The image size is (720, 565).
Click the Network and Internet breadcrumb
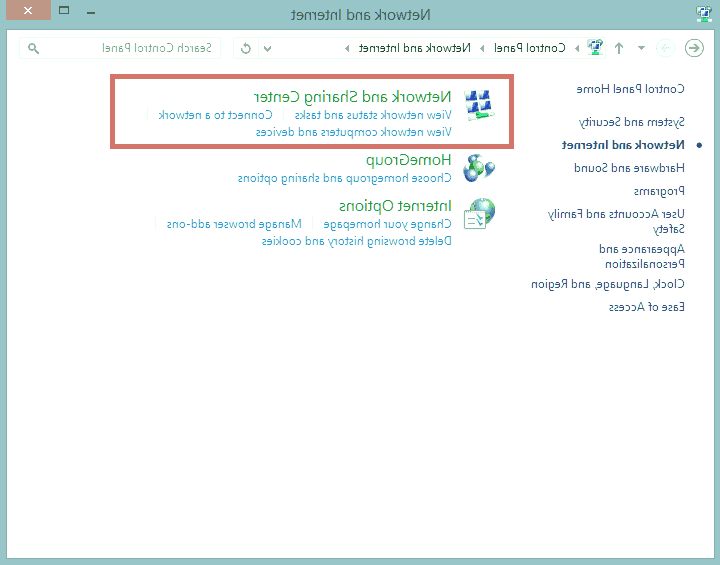[415, 48]
